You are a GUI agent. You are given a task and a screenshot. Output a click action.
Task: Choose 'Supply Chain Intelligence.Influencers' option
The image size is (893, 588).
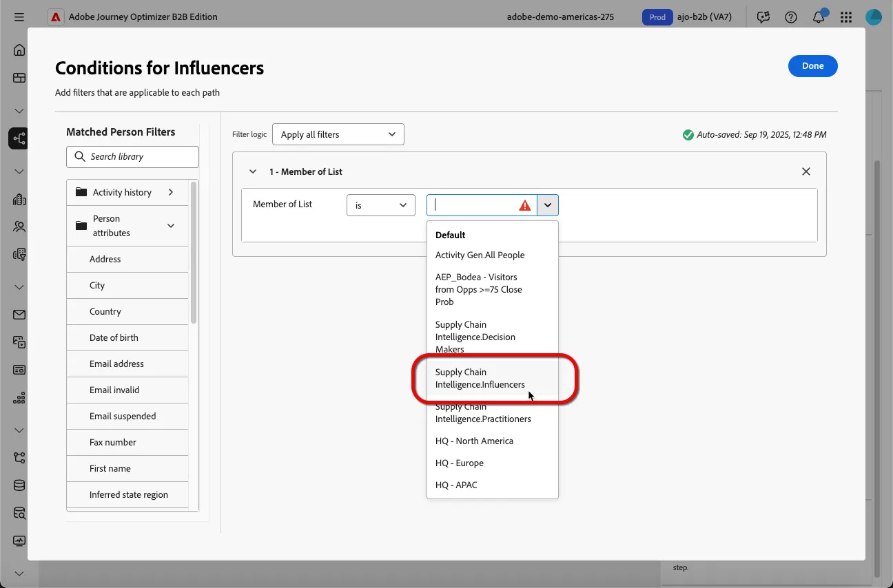(493, 378)
